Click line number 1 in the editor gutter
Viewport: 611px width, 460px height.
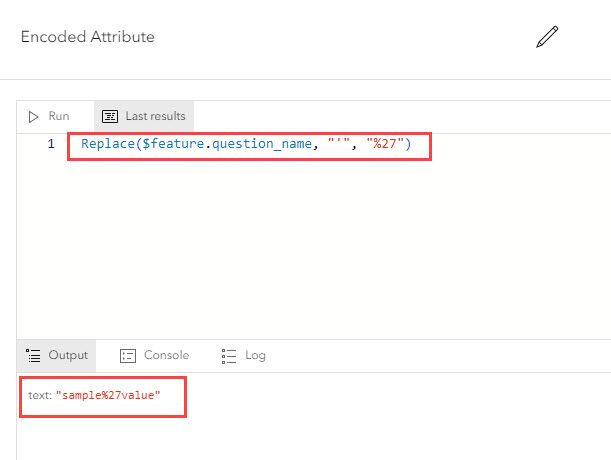pyautogui.click(x=50, y=145)
